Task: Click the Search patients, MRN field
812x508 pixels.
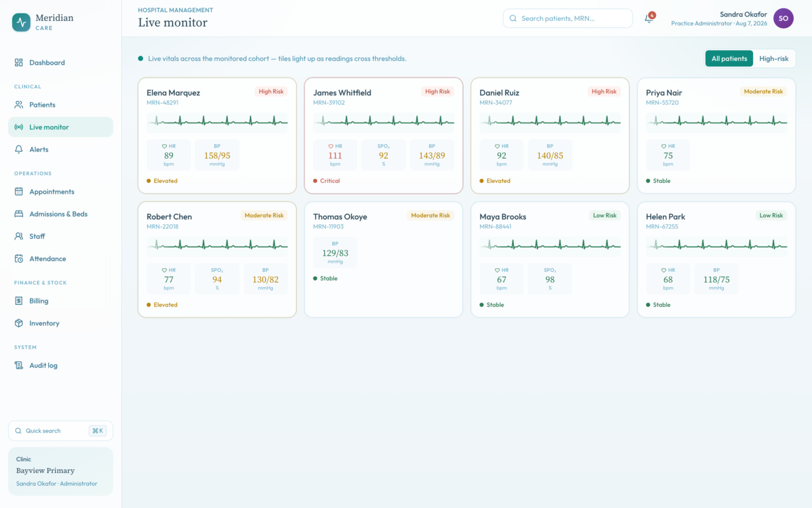Action: click(568, 18)
